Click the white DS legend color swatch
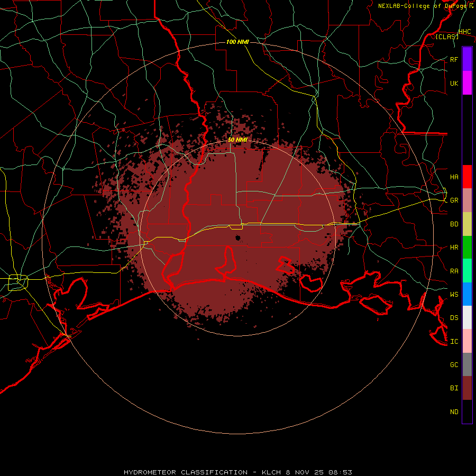 pyautogui.click(x=467, y=317)
